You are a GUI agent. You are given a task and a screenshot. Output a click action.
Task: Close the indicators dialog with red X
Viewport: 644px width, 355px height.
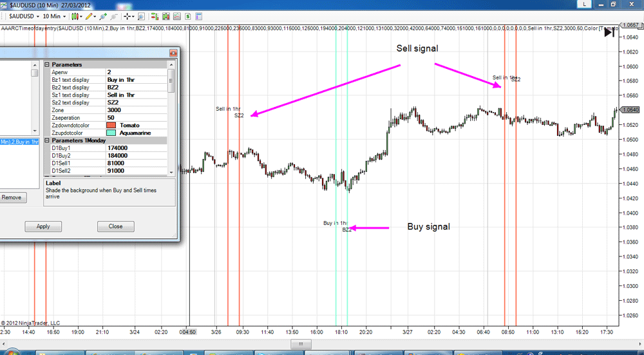(x=173, y=53)
